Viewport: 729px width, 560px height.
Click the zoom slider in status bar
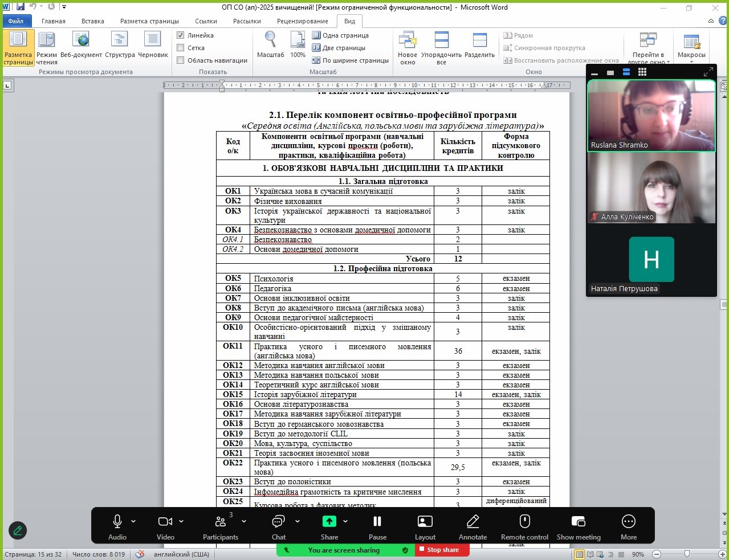click(687, 554)
